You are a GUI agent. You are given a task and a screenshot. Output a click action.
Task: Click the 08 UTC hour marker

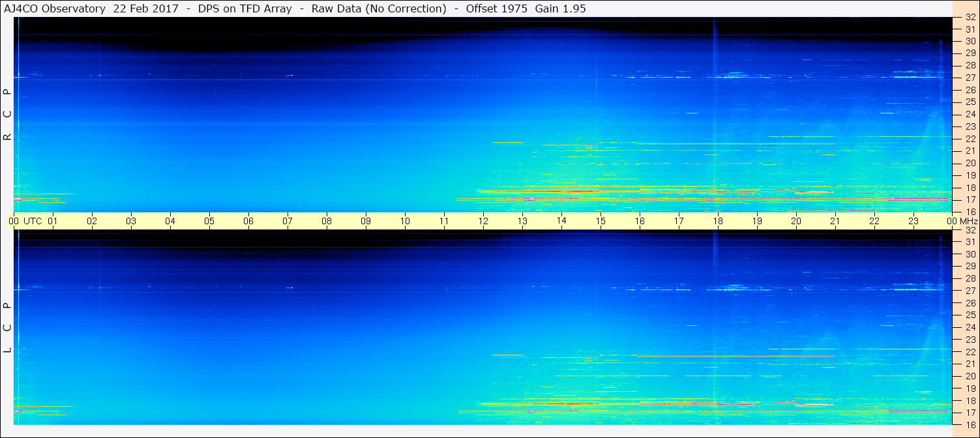pyautogui.click(x=327, y=221)
